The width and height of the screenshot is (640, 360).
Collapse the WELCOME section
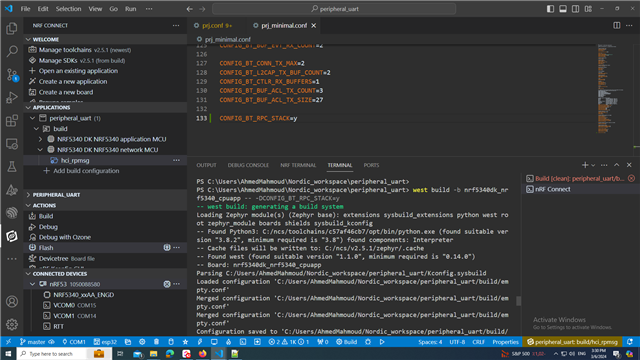point(28,39)
